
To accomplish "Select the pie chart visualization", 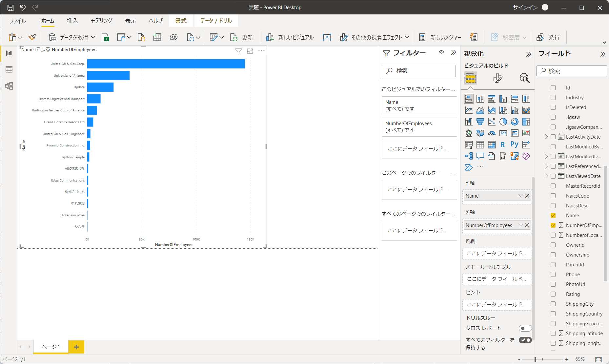I will tap(503, 122).
